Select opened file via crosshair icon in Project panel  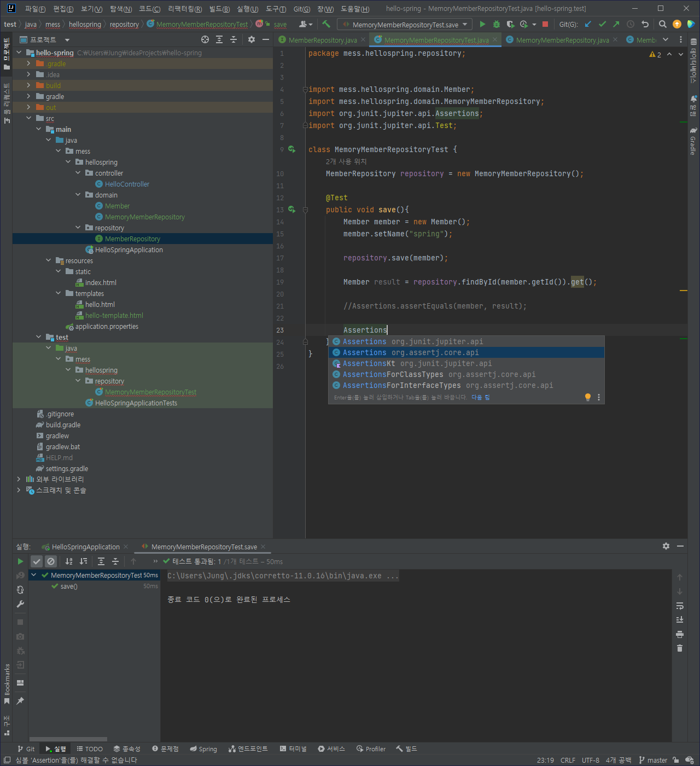(205, 39)
